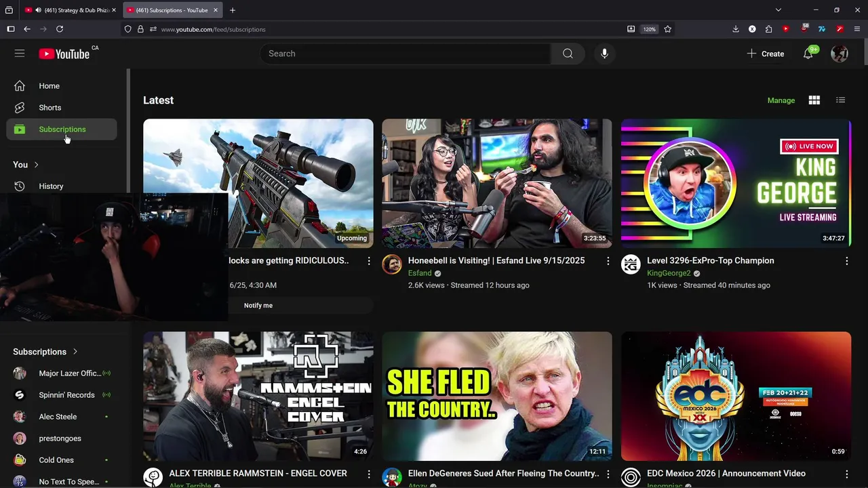
Task: Click Notify me for upcoming video
Action: click(x=258, y=306)
